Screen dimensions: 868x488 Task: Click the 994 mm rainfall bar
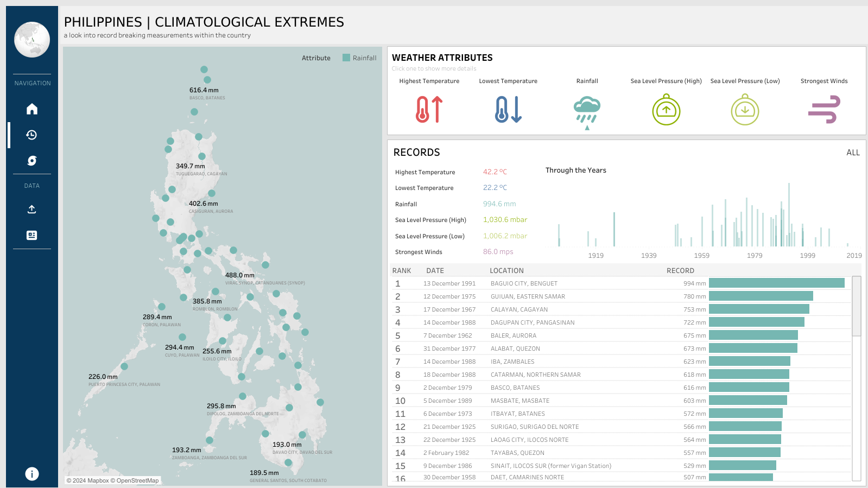(776, 283)
